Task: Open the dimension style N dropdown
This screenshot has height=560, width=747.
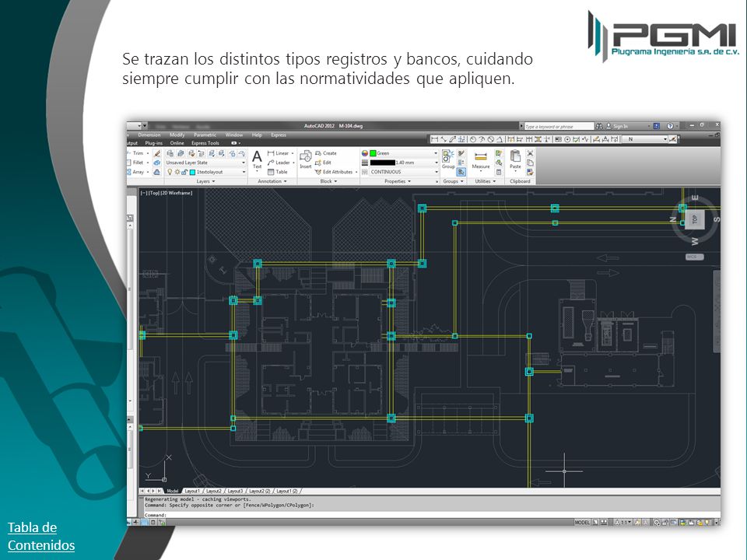Action: click(645, 139)
